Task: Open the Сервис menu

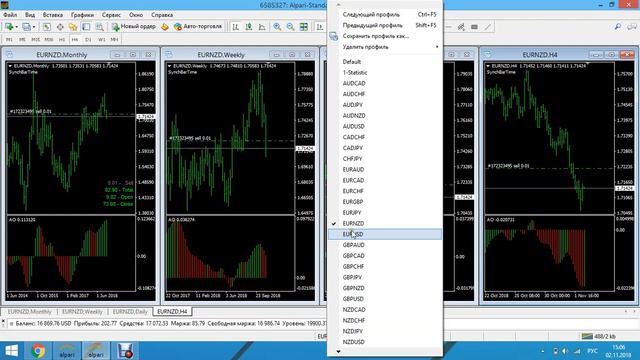Action: pyautogui.click(x=111, y=15)
